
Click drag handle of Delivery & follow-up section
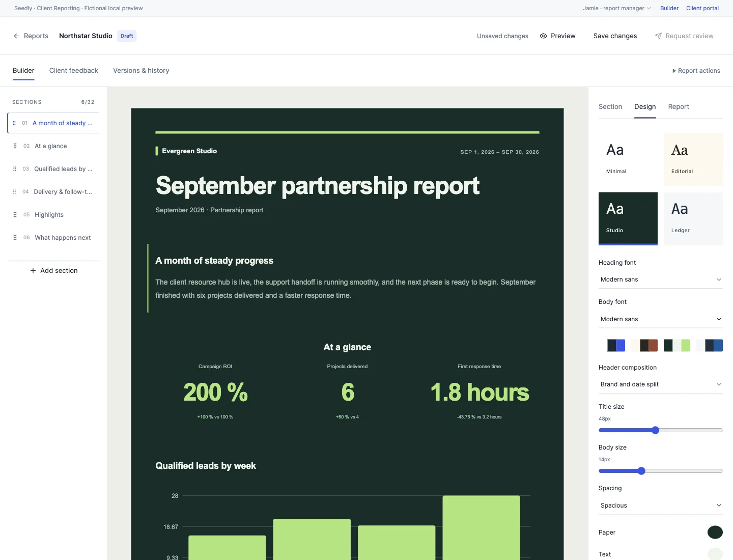15,192
